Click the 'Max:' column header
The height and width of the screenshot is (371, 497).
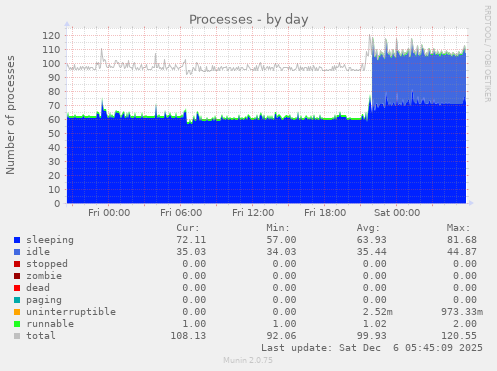458,228
